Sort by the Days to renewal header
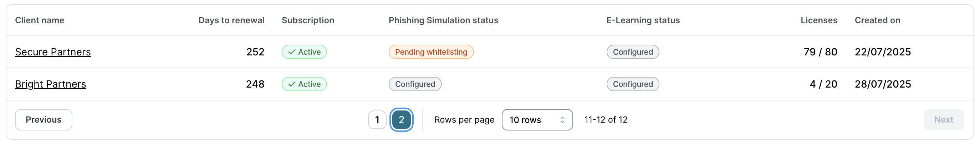 coord(231,20)
